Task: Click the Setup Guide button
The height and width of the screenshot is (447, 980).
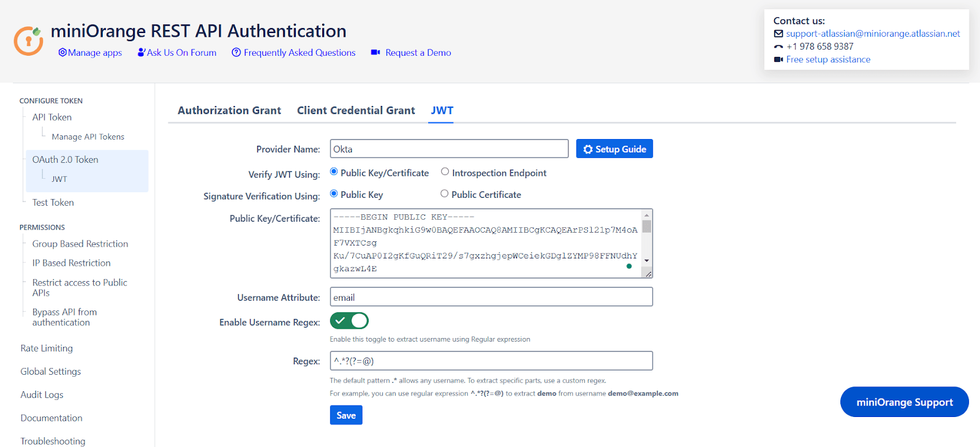Action: click(x=614, y=149)
